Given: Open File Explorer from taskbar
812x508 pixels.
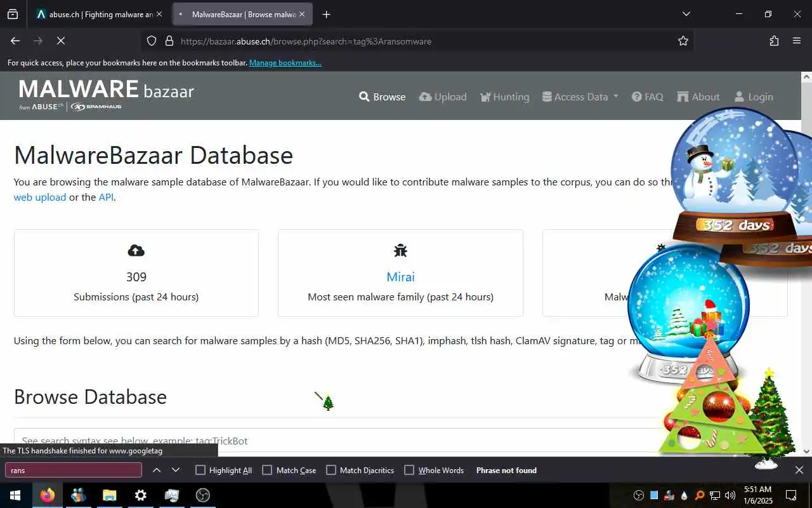Looking at the screenshot, I should [109, 495].
